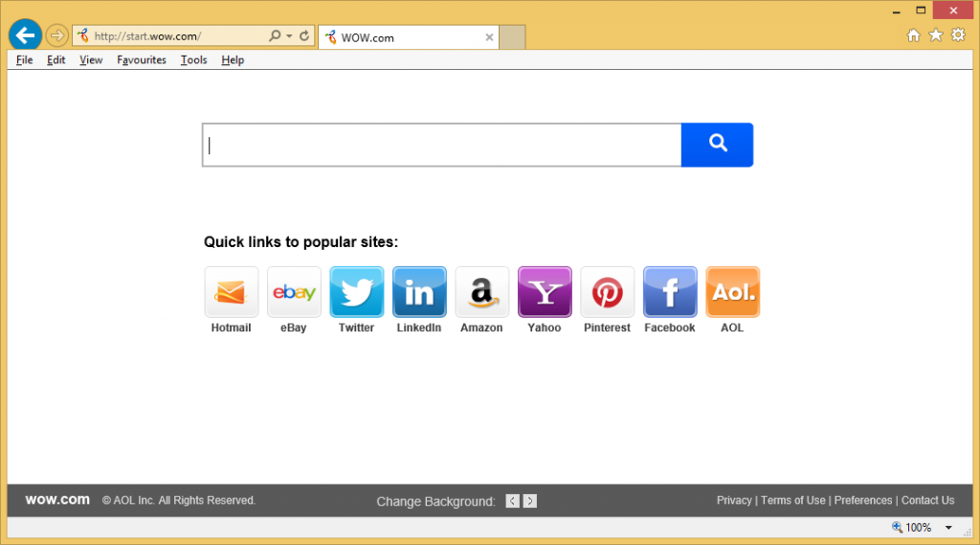Image resolution: width=980 pixels, height=545 pixels.
Task: Open the zoom level dropdown arrow
Action: [948, 528]
